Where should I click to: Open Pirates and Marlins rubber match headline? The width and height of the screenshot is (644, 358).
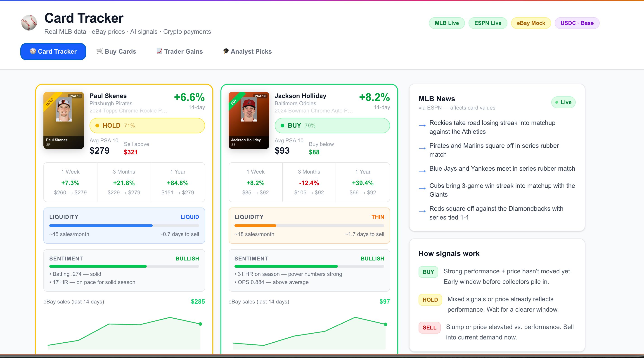click(494, 150)
